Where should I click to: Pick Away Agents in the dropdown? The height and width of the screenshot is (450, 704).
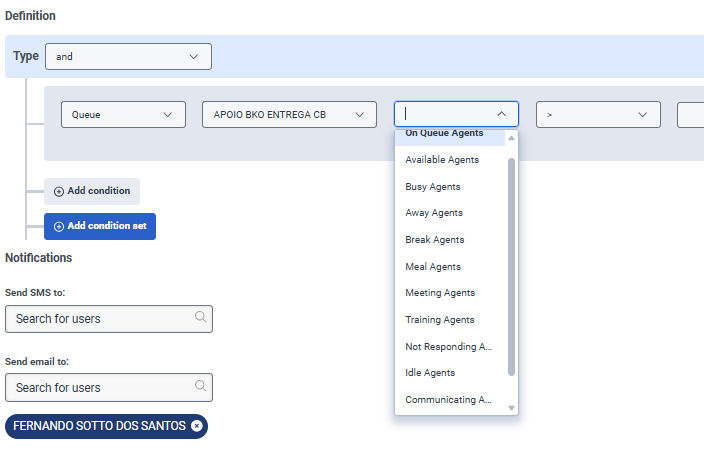pos(434,213)
